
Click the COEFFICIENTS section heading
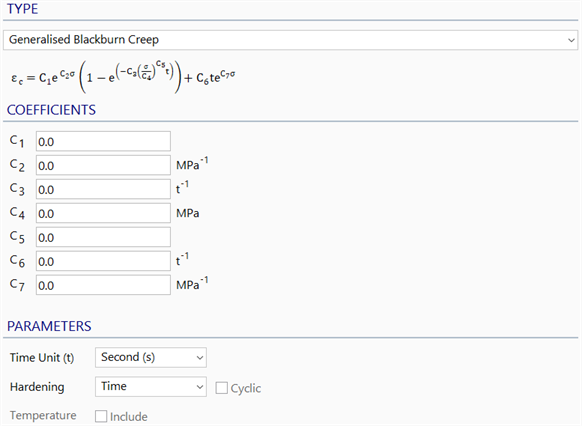point(51,110)
